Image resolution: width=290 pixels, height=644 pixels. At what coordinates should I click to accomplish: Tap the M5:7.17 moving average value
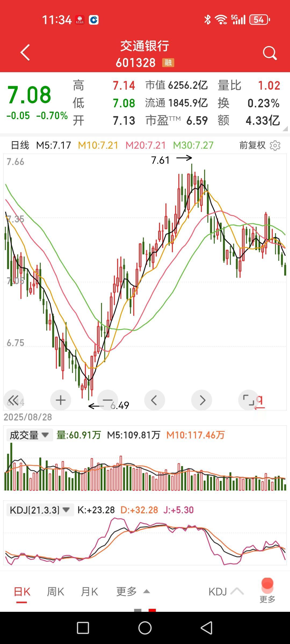[53, 145]
